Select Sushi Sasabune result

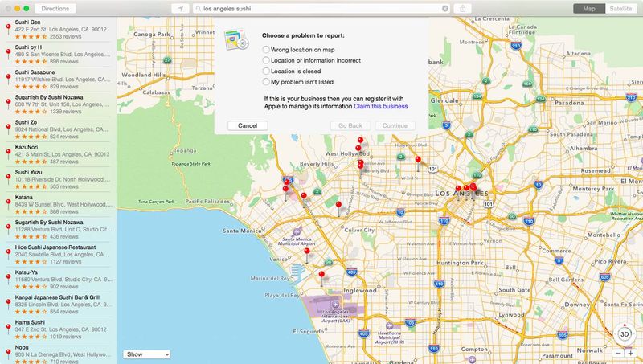click(x=58, y=79)
